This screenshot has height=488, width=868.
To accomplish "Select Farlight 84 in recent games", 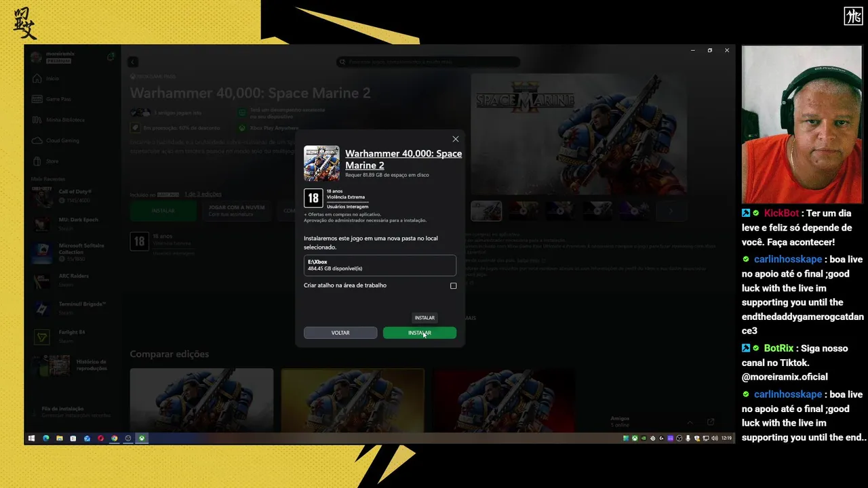I will pos(75,336).
